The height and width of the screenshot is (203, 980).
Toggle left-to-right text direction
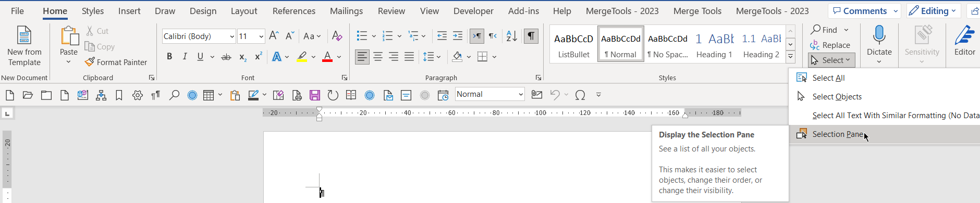click(x=476, y=36)
